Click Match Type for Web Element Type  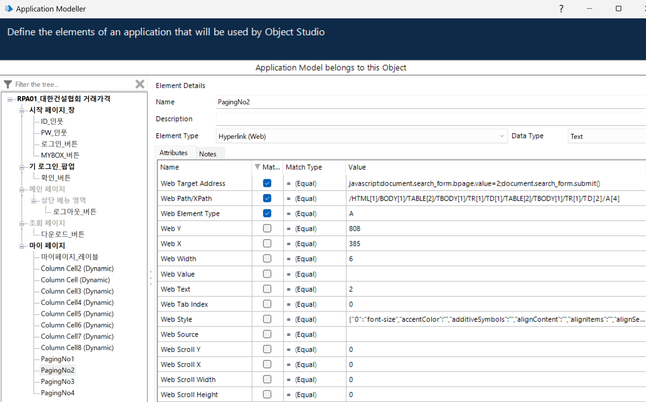pos(313,214)
